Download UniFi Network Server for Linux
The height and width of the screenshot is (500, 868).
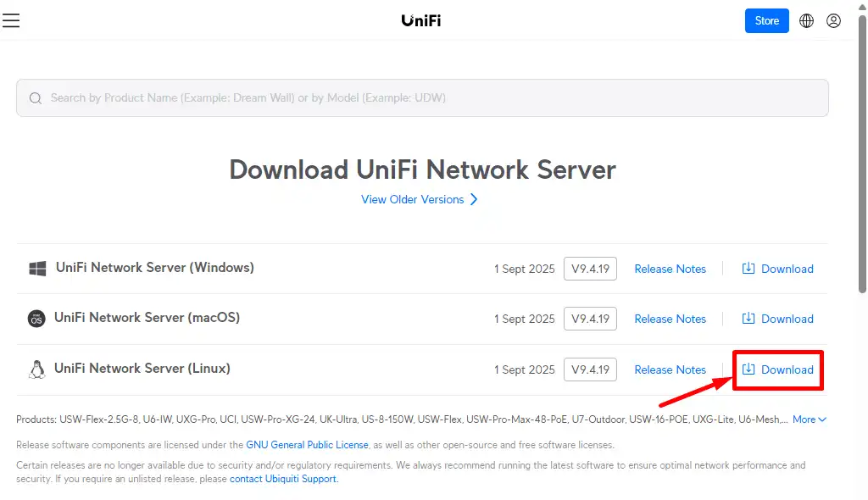click(x=777, y=369)
